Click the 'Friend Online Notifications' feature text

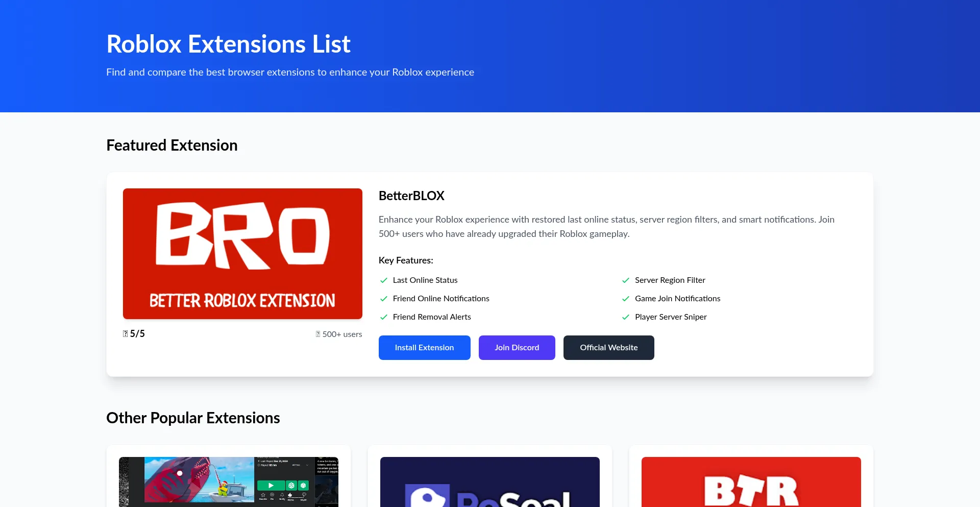click(x=441, y=299)
